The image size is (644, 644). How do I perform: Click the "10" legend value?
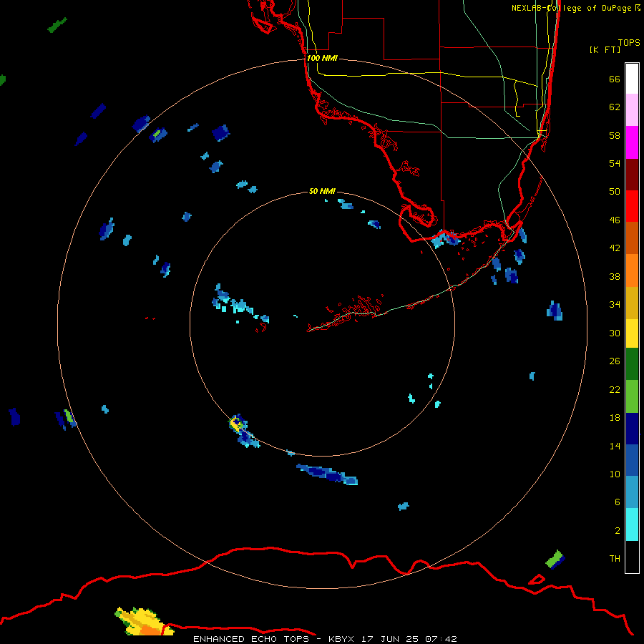[x=615, y=474]
